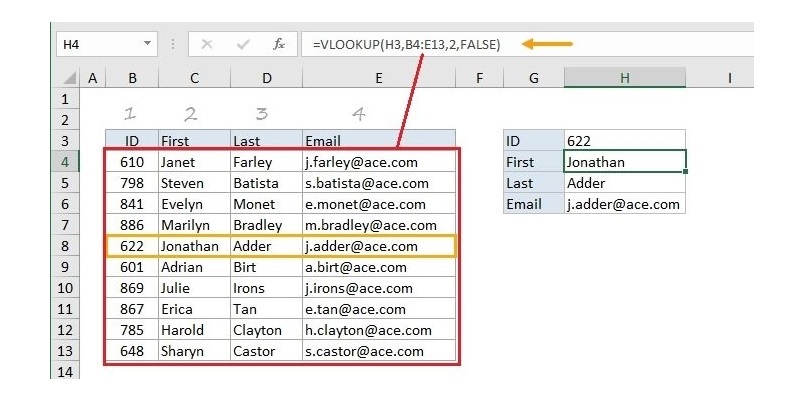Click j.irons@ace.com cell
This screenshot has height=405, width=800.
click(x=379, y=288)
